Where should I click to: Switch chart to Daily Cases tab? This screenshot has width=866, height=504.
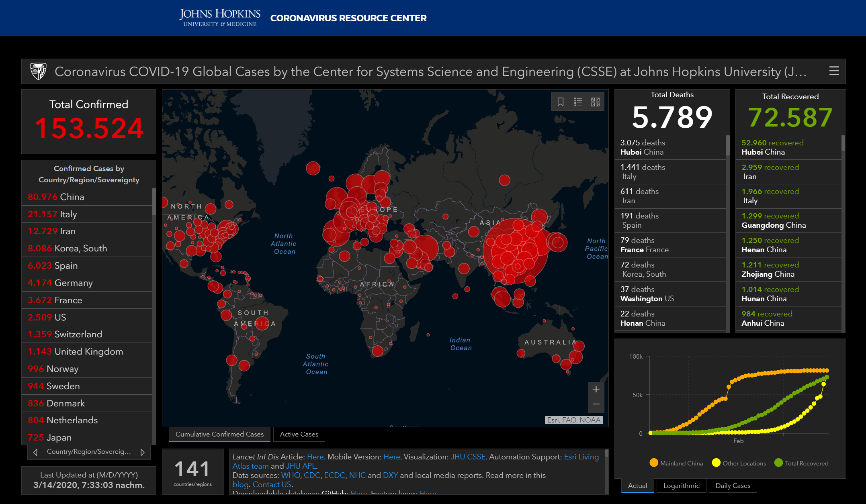(x=733, y=486)
